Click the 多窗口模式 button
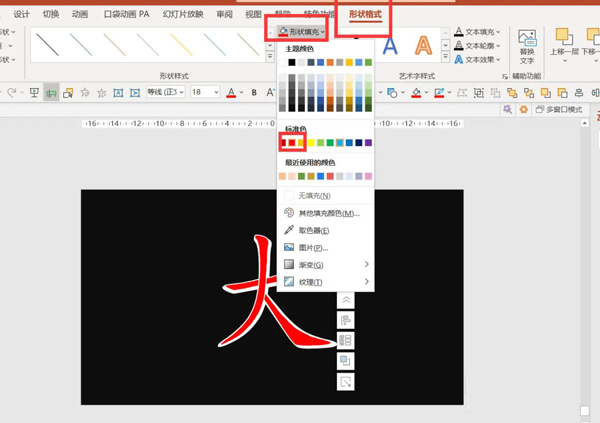600x423 pixels. [559, 110]
